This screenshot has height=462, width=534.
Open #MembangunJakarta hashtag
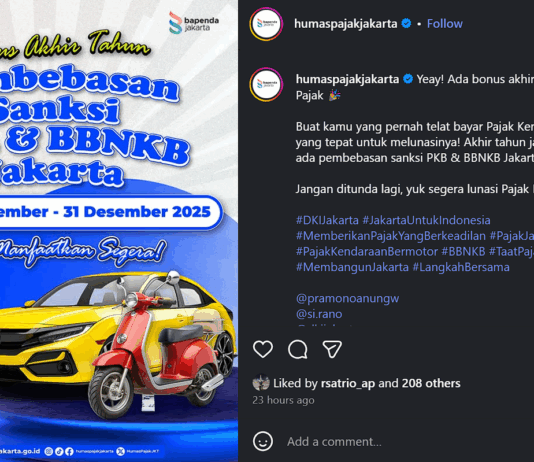click(x=352, y=267)
